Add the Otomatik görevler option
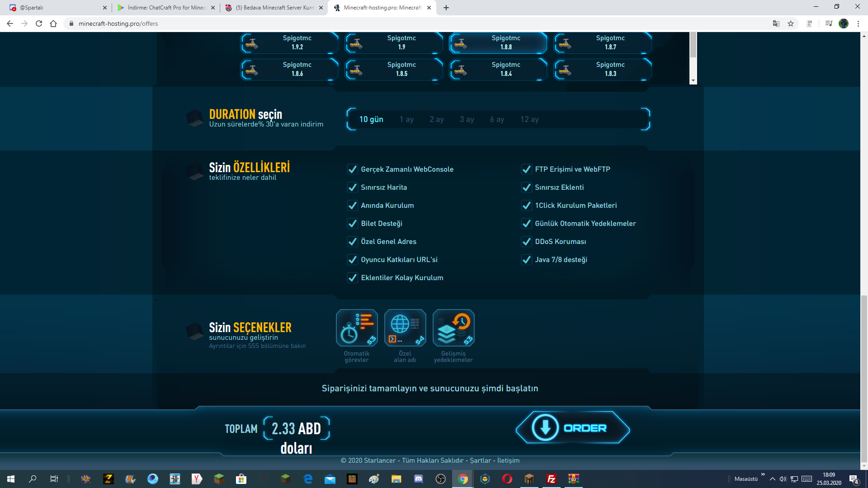Viewport: 868px width, 488px height. [357, 328]
